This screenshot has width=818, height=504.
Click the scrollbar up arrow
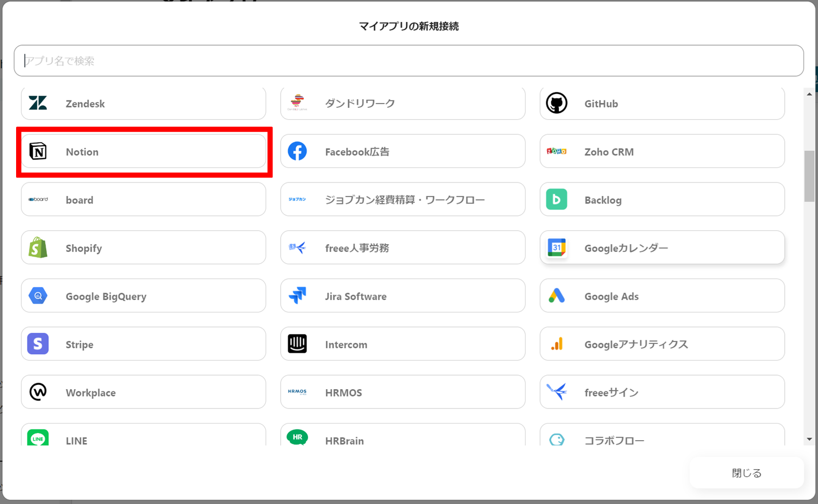(x=809, y=94)
